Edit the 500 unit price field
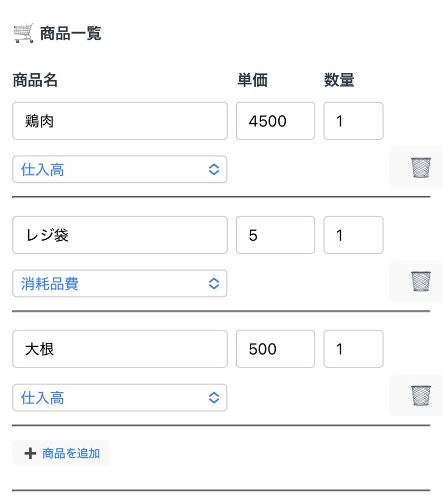The image size is (443, 504). [x=275, y=349]
